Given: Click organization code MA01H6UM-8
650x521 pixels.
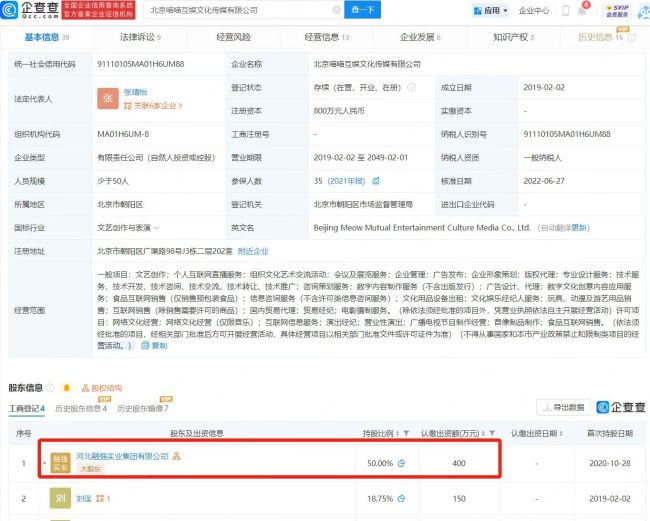Looking at the screenshot, I should click(123, 134).
